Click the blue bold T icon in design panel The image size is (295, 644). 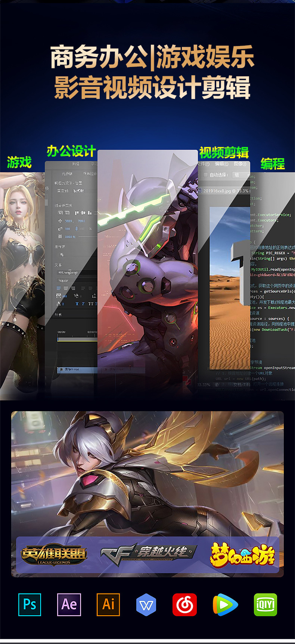[77, 304]
